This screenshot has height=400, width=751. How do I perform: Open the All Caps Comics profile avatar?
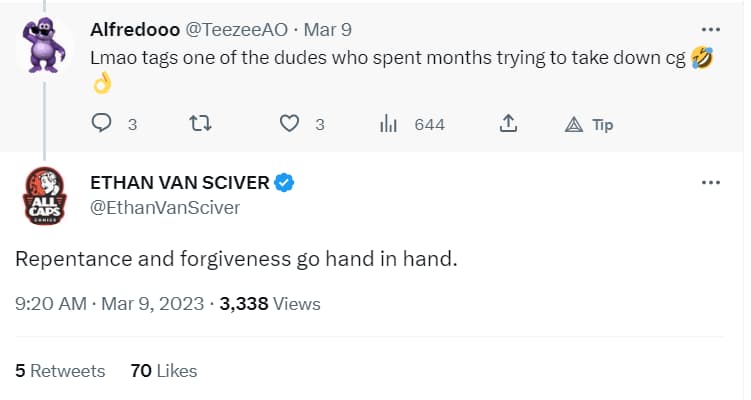coord(45,195)
